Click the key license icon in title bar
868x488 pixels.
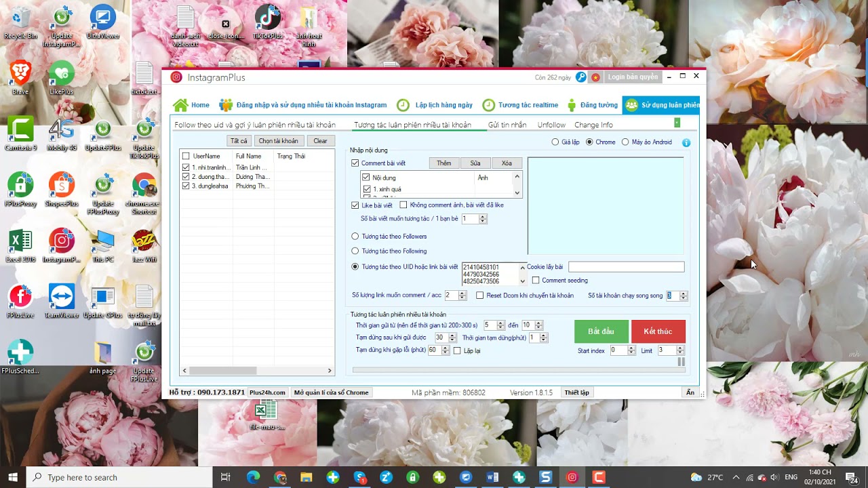point(580,77)
